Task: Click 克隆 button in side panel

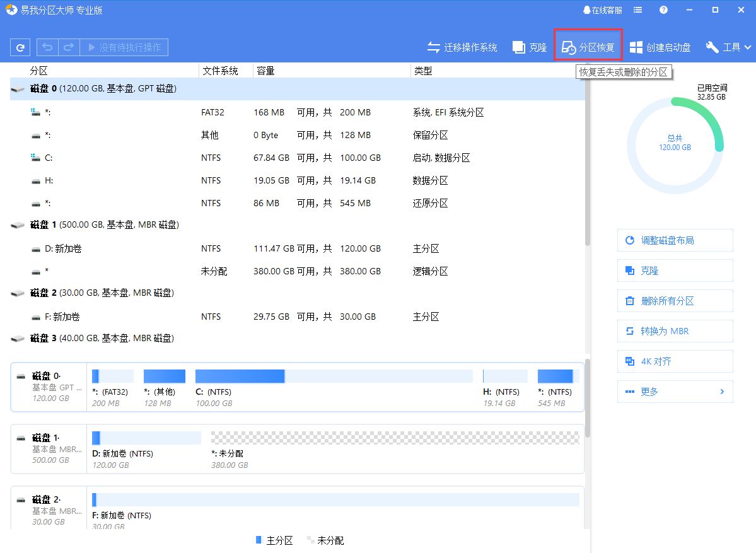Action: coord(675,271)
